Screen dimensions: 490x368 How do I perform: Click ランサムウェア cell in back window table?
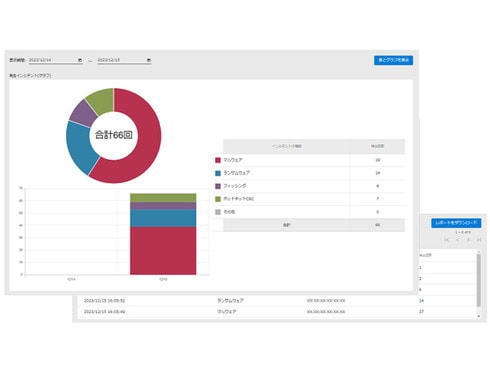[x=230, y=301]
